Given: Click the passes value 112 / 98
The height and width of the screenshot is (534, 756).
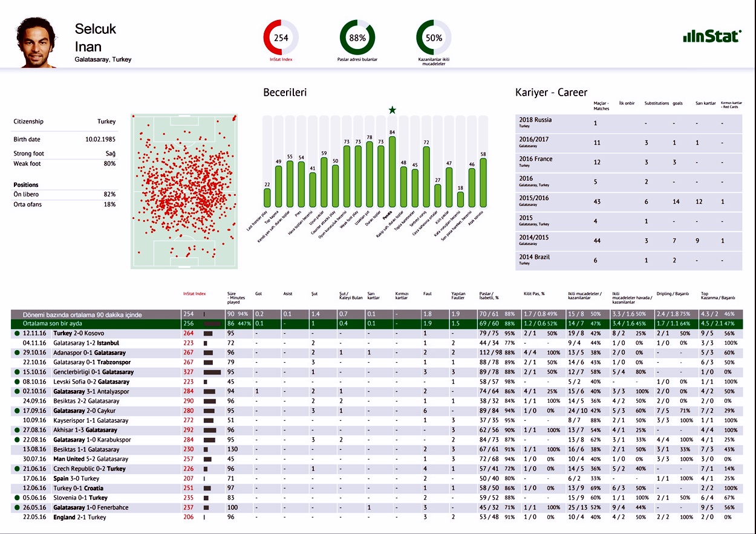Looking at the screenshot, I should (x=490, y=353).
